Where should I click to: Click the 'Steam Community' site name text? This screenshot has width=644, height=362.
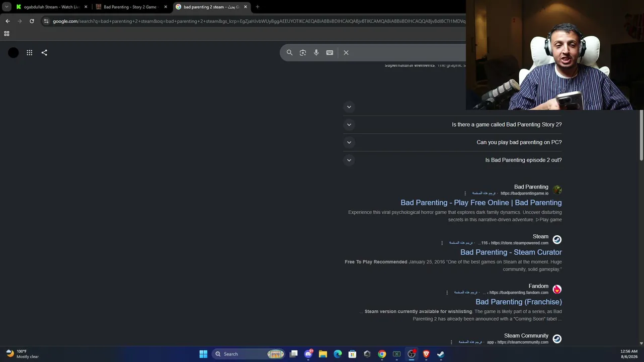click(526, 336)
